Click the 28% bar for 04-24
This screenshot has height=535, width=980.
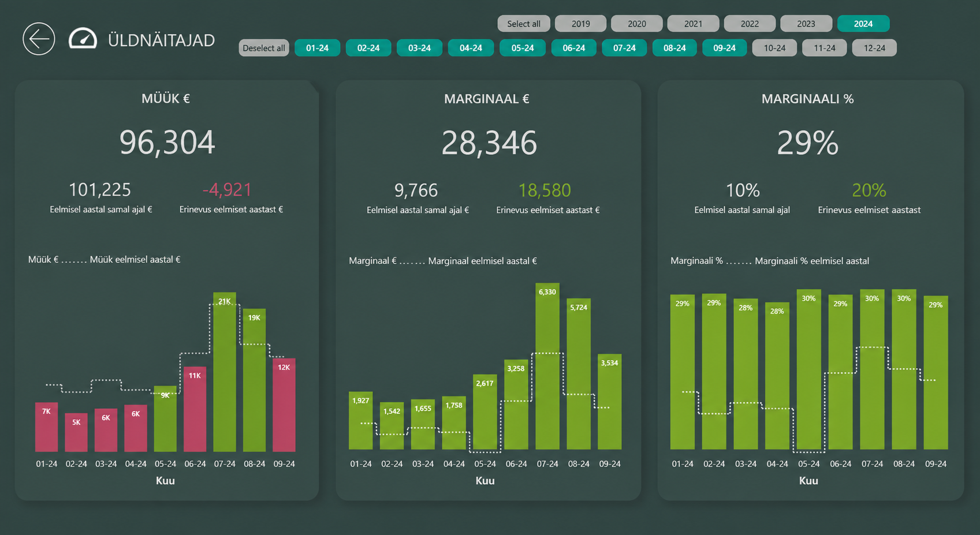coord(777,376)
